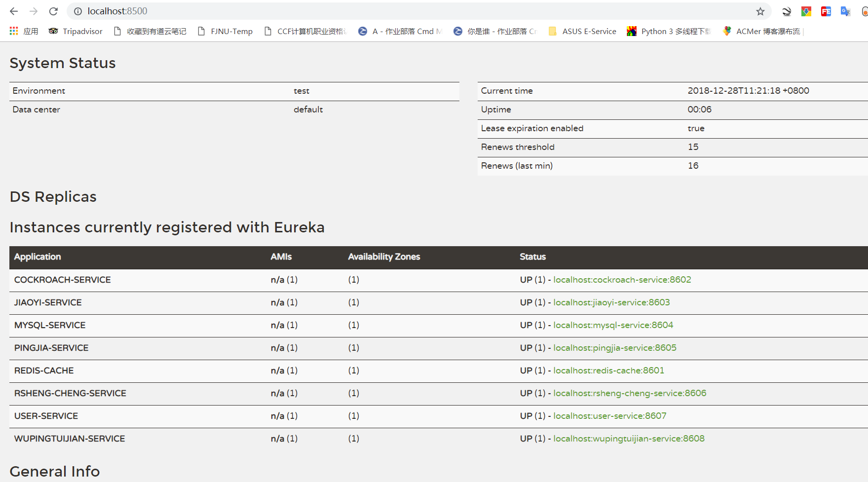Click the Environment label
The width and height of the screenshot is (868, 482).
(x=38, y=91)
